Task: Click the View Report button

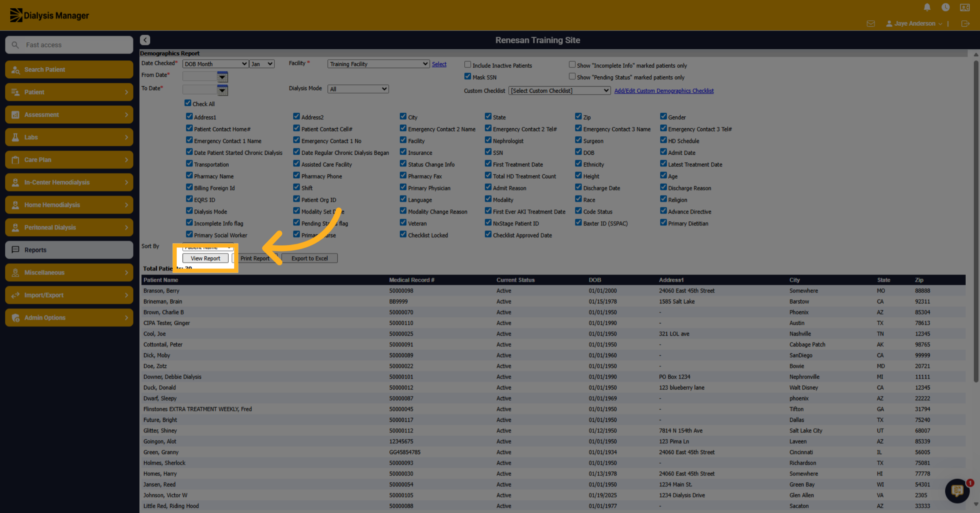Action: [205, 258]
